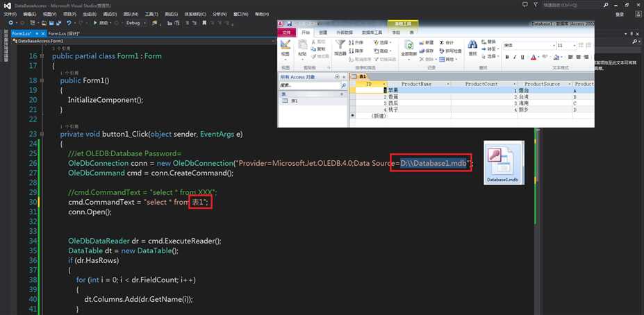This screenshot has height=315, width=644.
Task: Click the Find (查找) binoculars icon in Access
Action: point(472,44)
